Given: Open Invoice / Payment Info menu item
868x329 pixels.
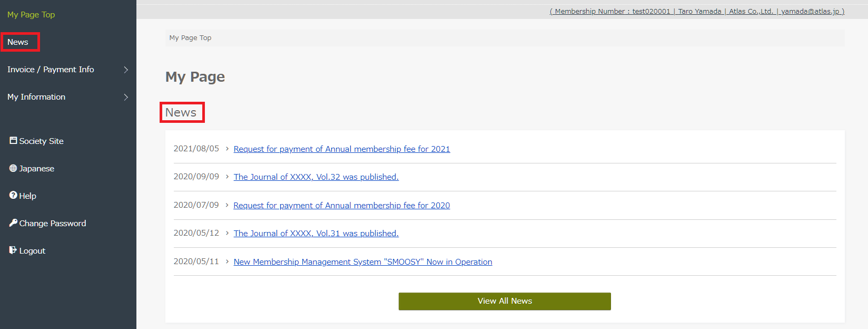Looking at the screenshot, I should point(51,70).
